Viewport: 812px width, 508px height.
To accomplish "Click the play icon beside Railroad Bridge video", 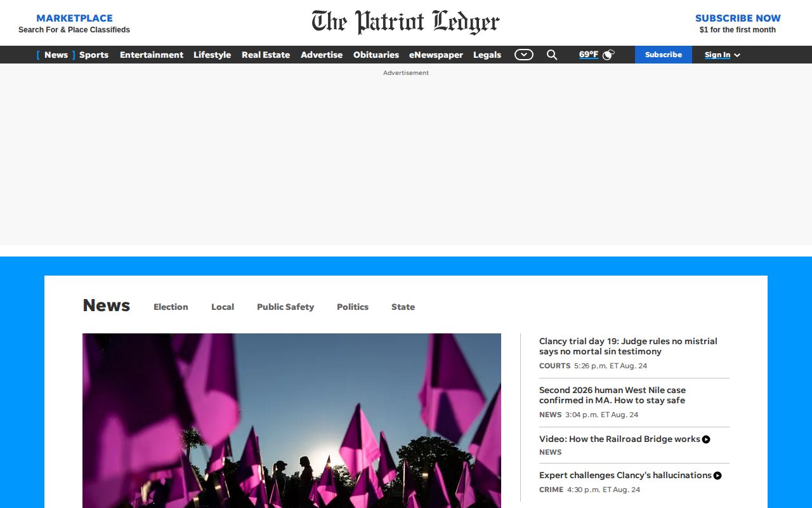I will pyautogui.click(x=706, y=439).
